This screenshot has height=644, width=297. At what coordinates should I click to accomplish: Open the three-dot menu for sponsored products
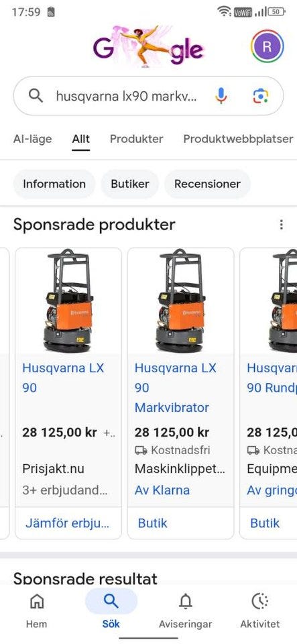click(x=281, y=225)
